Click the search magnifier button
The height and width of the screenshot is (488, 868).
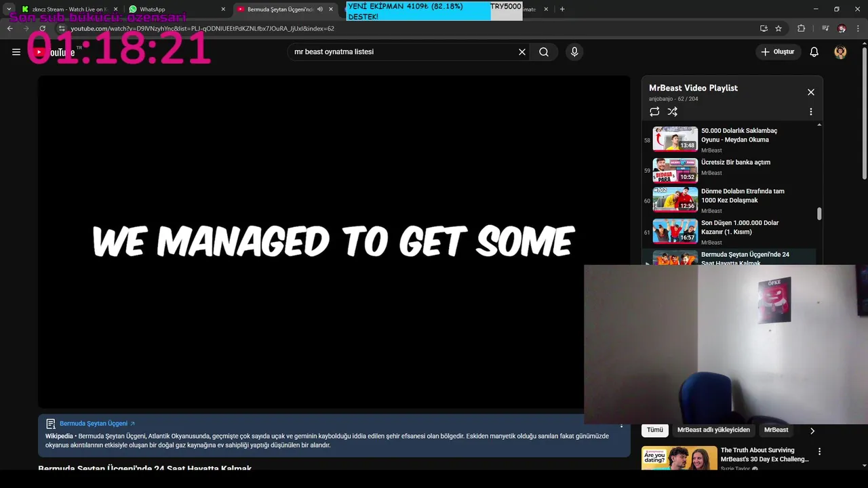pyautogui.click(x=544, y=52)
